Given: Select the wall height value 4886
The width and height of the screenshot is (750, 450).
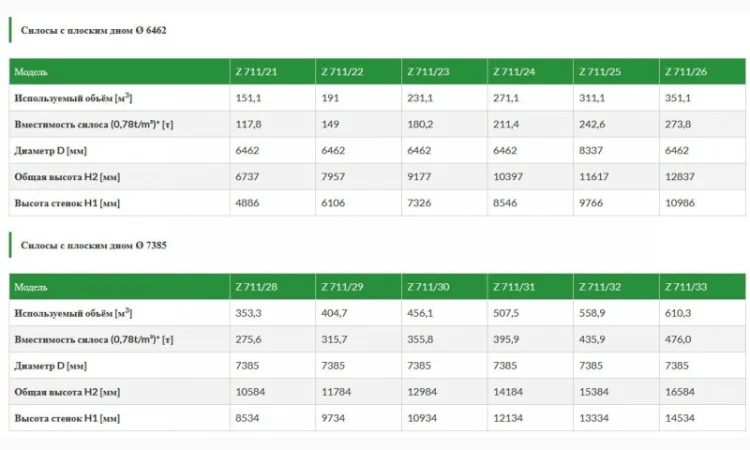Looking at the screenshot, I should point(247,202).
